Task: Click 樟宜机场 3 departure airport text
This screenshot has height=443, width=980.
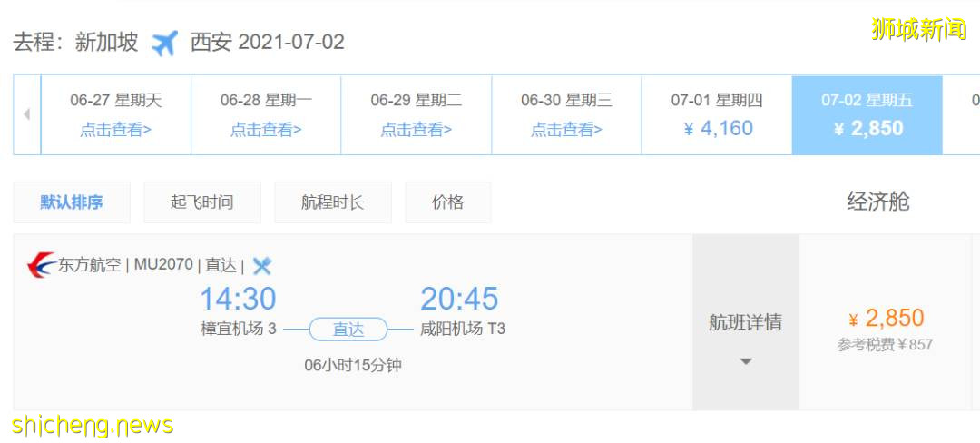Action: click(238, 330)
